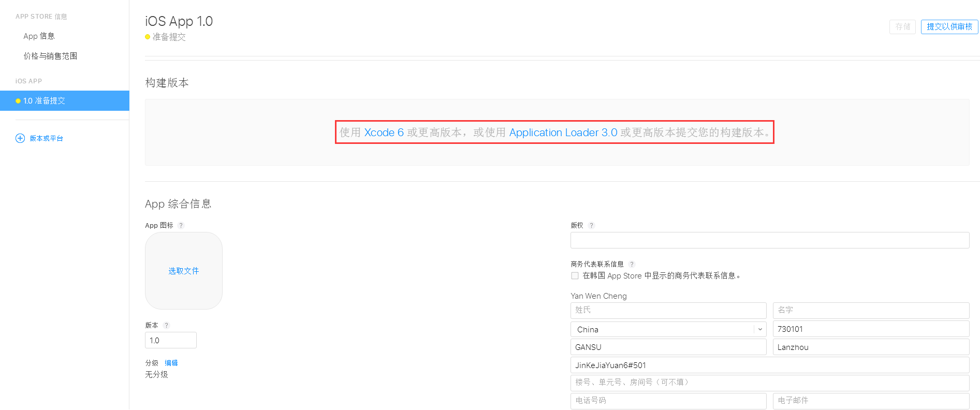Enable Korean App Store contact info checkbox
The height and width of the screenshot is (410, 980).
575,276
